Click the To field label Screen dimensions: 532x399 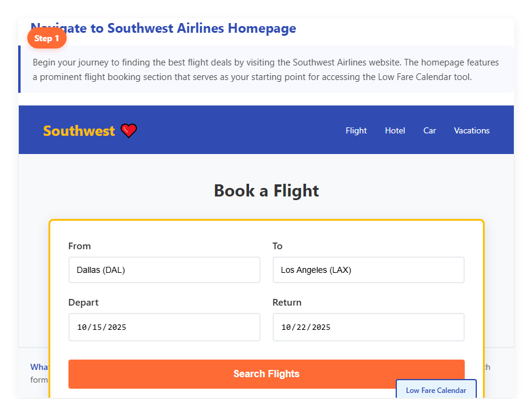click(x=278, y=246)
